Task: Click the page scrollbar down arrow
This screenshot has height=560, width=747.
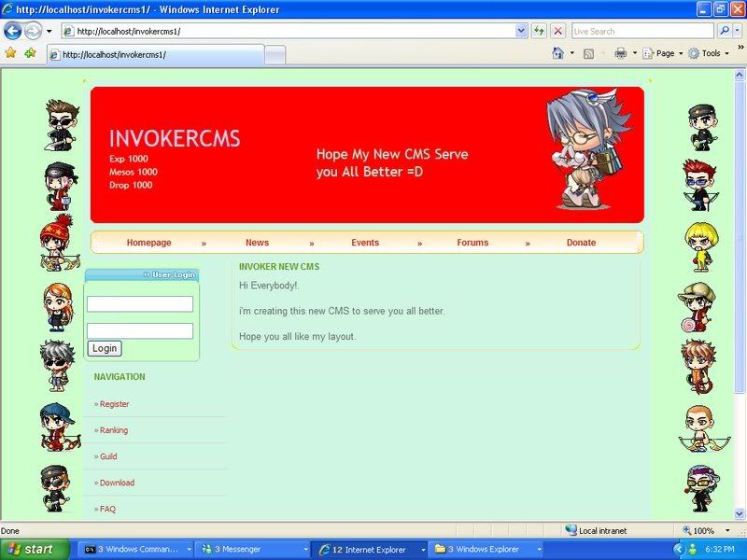Action: click(x=740, y=514)
